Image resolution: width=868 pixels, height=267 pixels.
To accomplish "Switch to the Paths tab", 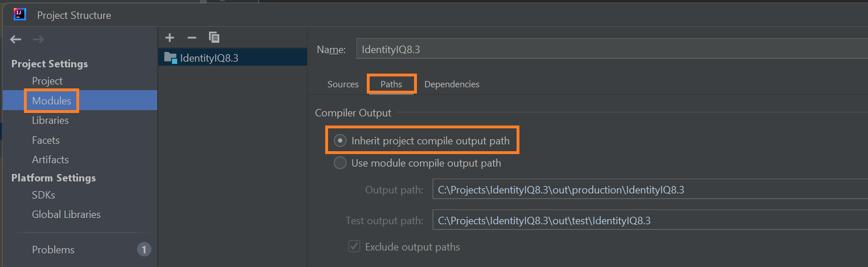I will (x=391, y=84).
